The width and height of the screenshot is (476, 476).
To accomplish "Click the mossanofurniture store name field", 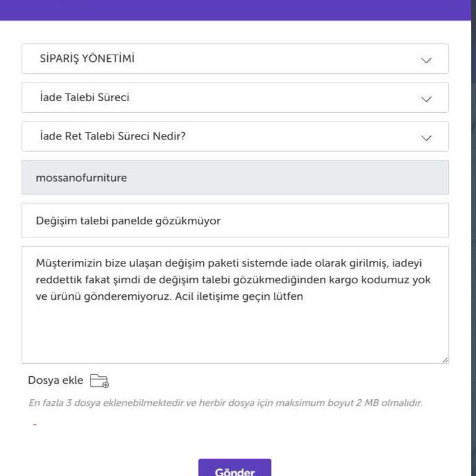I will tap(234, 178).
